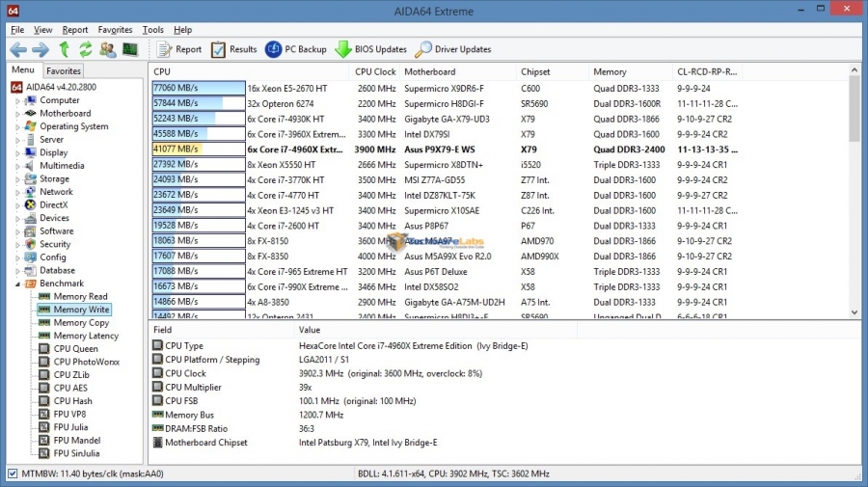Viewport: 868px width, 487px height.
Task: Select FPU Mandel benchmark
Action: pyautogui.click(x=77, y=441)
